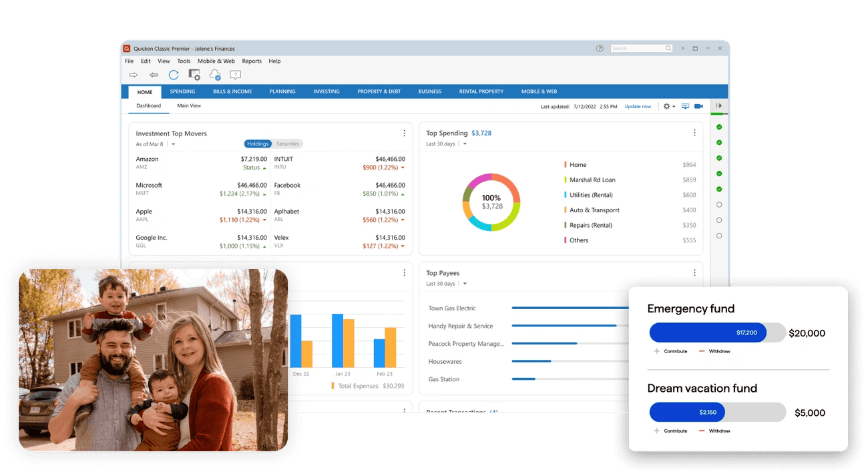Click the question-mark speech bubble toolbar icon
Screen dimensions: 868x470
[x=236, y=75]
